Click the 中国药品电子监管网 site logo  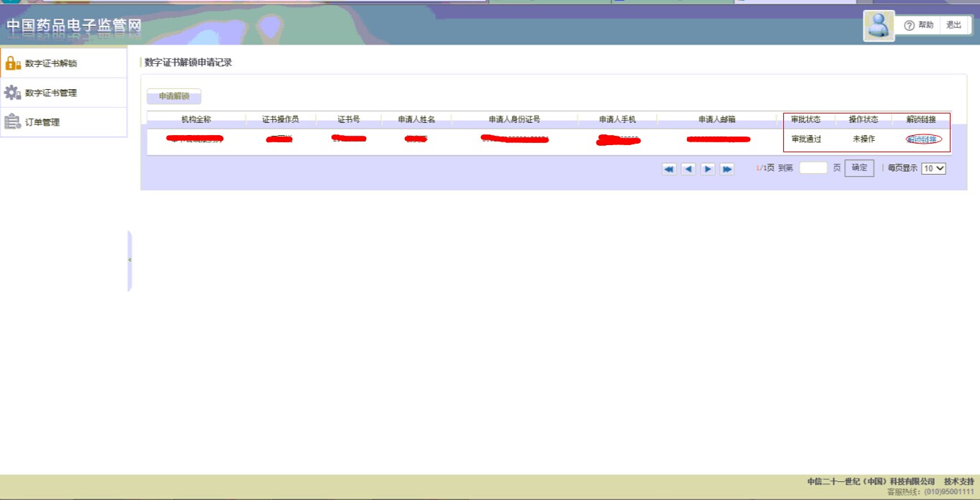point(74,27)
